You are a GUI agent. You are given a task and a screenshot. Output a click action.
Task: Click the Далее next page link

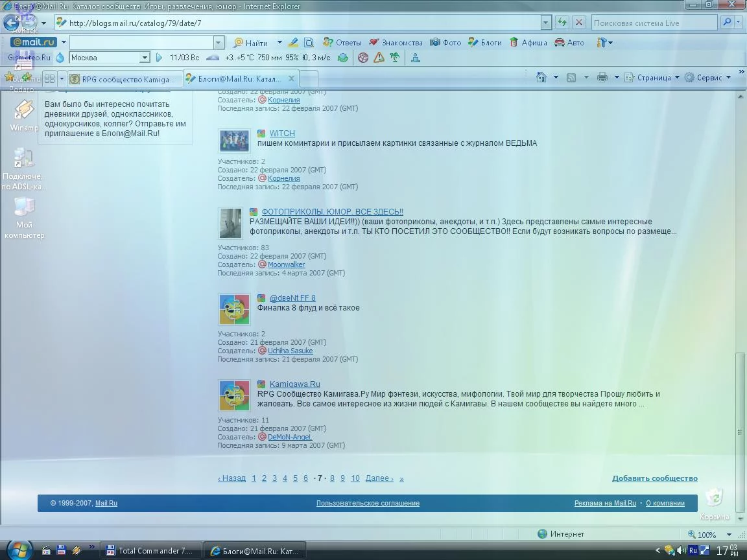(x=379, y=478)
